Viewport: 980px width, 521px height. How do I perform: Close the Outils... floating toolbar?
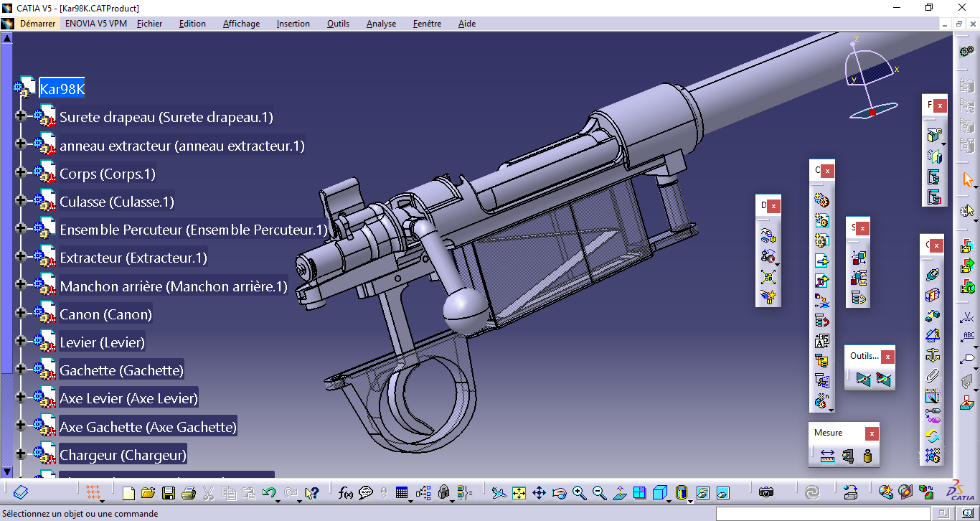click(888, 357)
